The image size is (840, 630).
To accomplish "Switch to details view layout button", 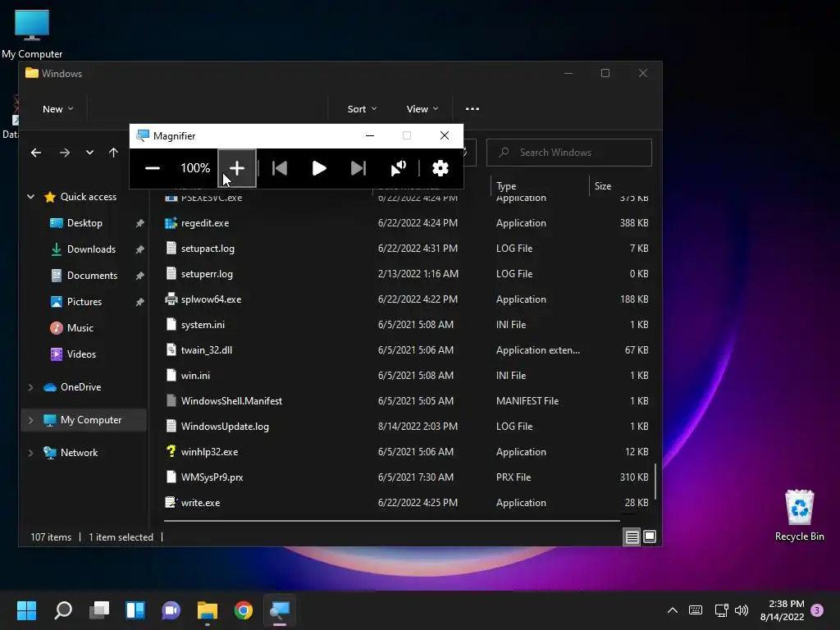I will pos(632,536).
